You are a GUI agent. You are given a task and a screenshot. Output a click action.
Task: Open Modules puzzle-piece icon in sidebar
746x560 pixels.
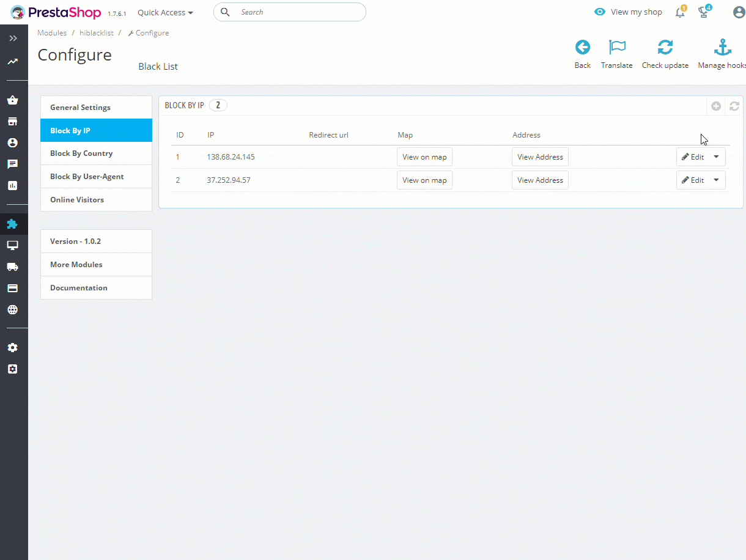(x=13, y=224)
